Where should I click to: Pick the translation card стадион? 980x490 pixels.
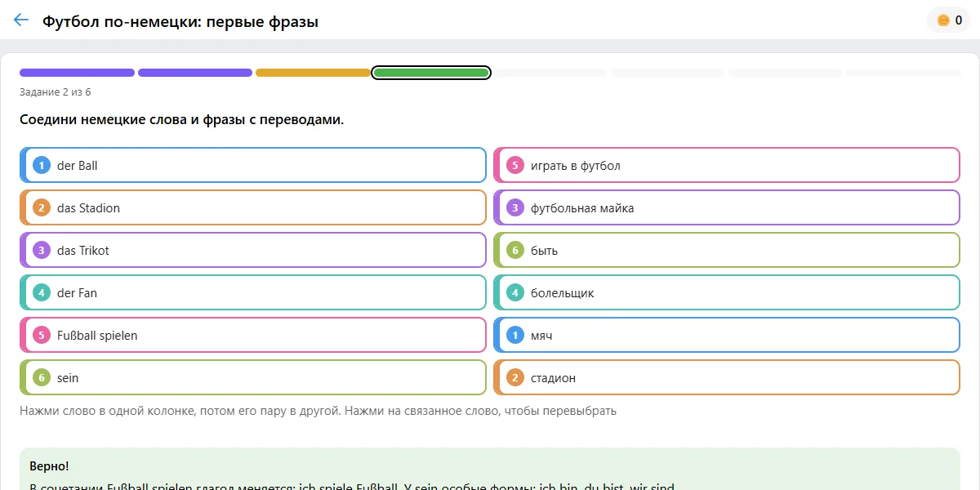(x=727, y=378)
